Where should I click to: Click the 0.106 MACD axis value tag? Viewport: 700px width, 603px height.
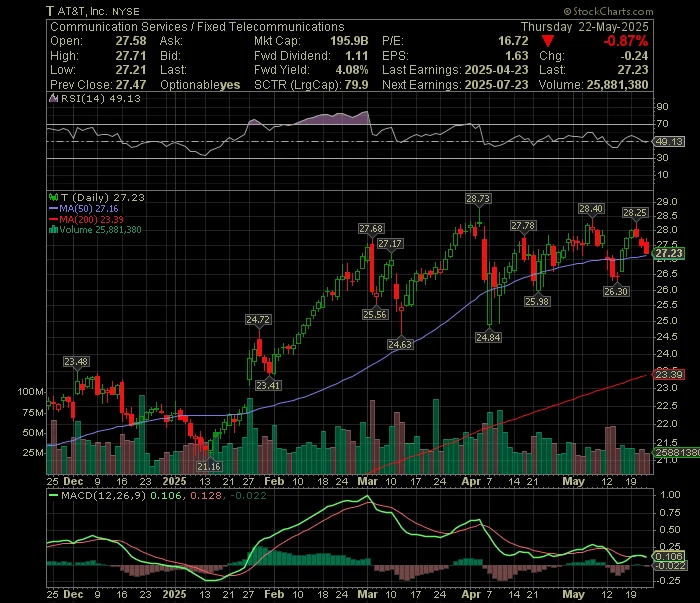669,557
